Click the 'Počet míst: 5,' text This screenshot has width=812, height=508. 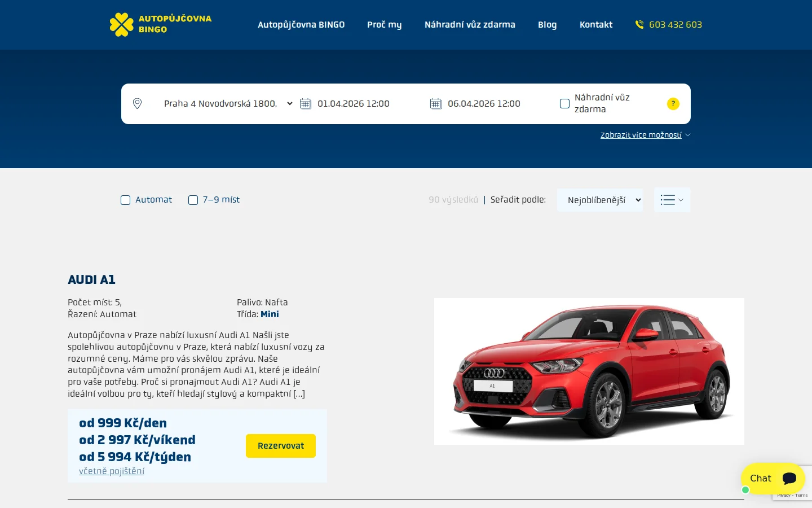pos(95,302)
